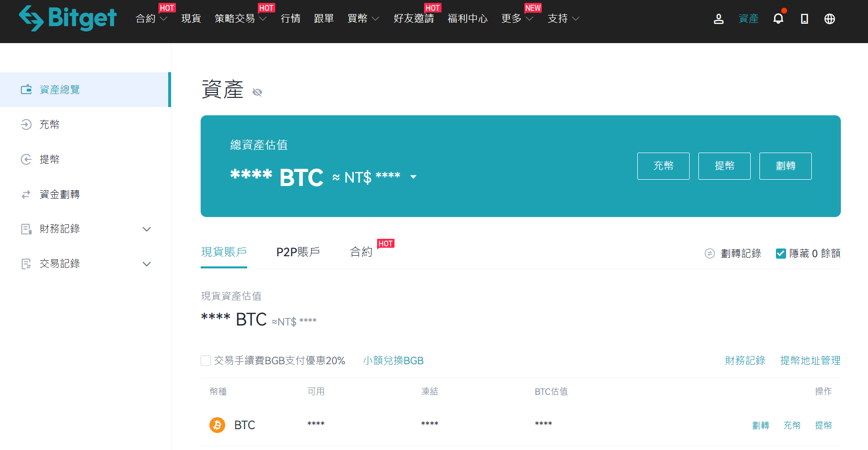Click the 提幣 button in banner

coord(725,166)
